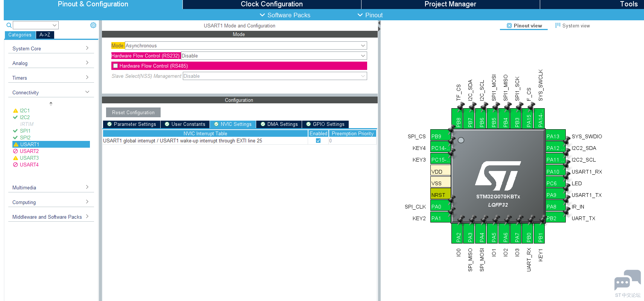Viewport: 644px width, 301px height.
Task: Select USART3 in Connectivity list
Action: pos(29,158)
